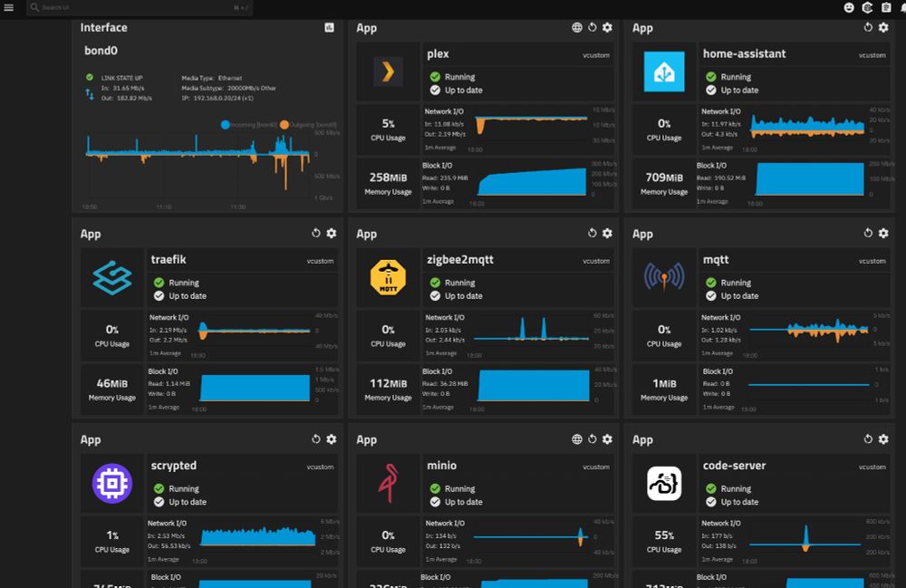Open the jobs clipboard icon
The width and height of the screenshot is (906, 588).
(x=886, y=7)
